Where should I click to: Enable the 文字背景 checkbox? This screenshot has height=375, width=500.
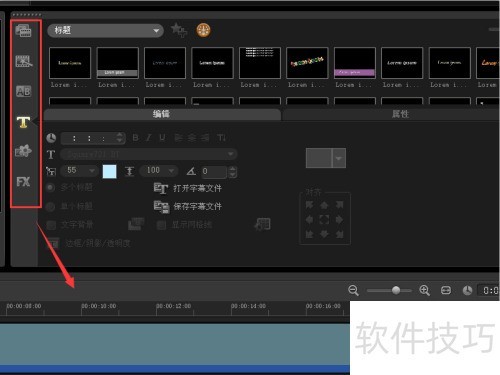(51, 225)
